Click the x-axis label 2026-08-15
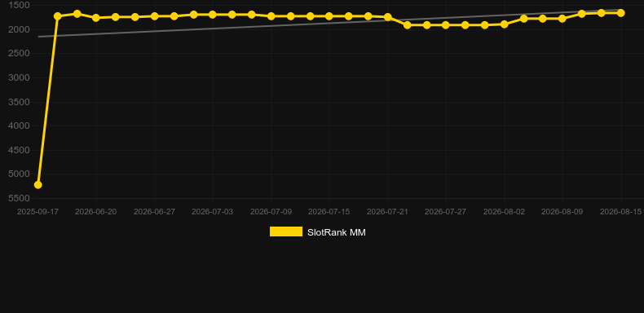Screen dimensions: 644x313 (x=620, y=212)
